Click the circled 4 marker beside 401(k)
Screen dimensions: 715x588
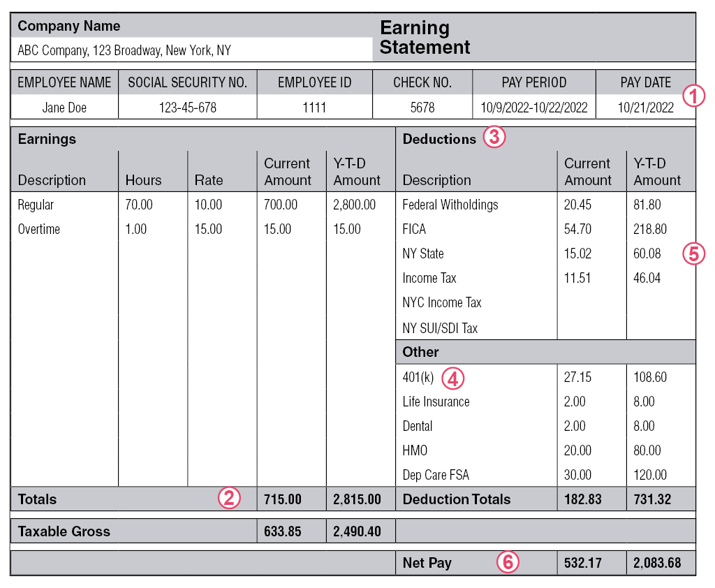click(x=452, y=378)
